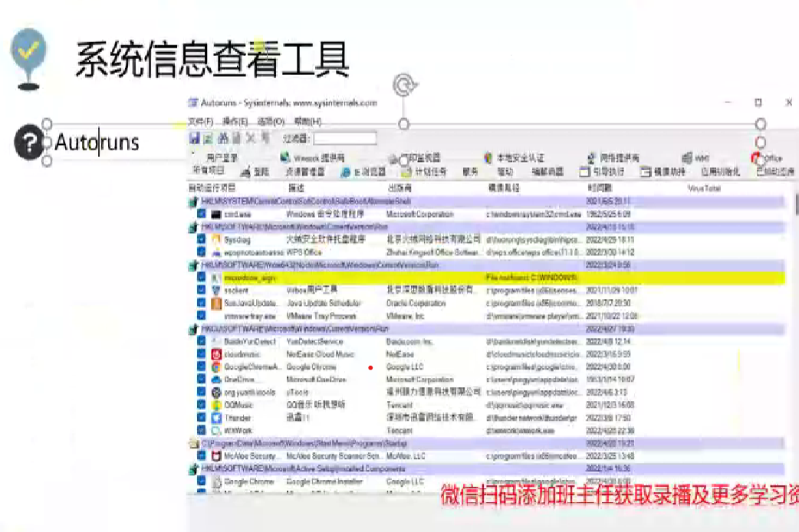Click the 过滤器 filter input field
The image size is (799, 532).
(345, 138)
